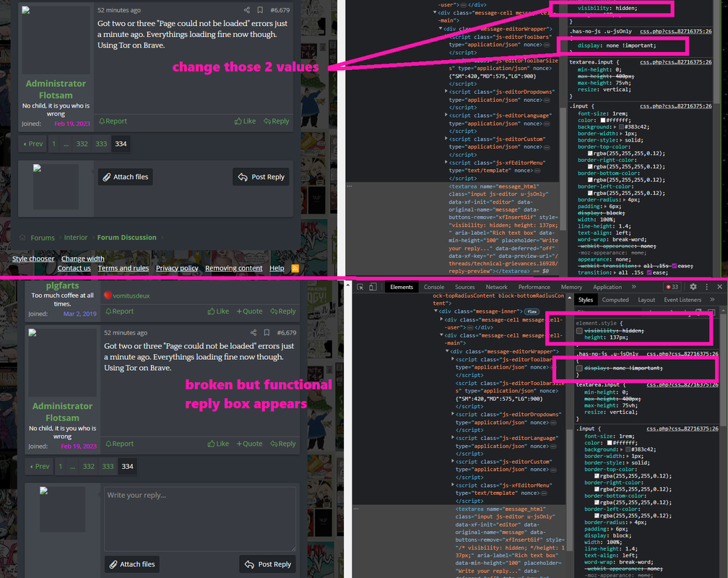The width and height of the screenshot is (728, 578).
Task: Open the DevTools three-dot customize menu
Action: tap(706, 287)
